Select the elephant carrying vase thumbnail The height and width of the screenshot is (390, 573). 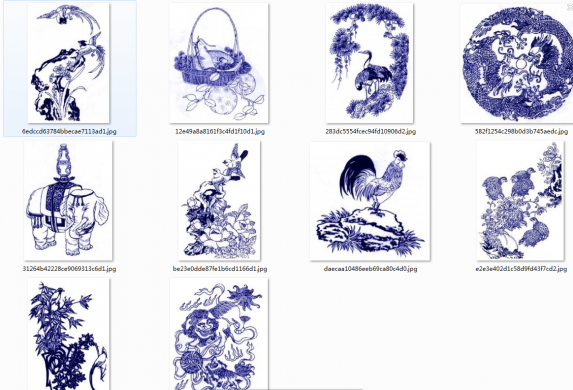[x=68, y=201]
